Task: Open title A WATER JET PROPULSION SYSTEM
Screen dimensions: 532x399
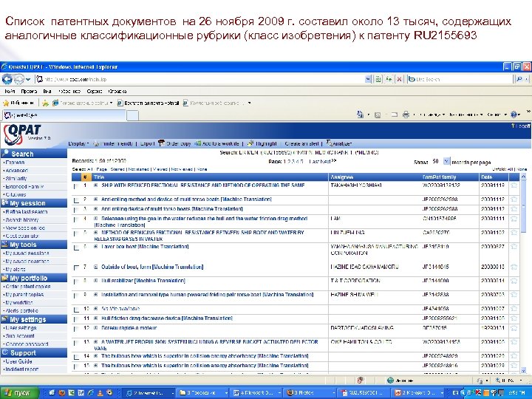Action: (206, 345)
